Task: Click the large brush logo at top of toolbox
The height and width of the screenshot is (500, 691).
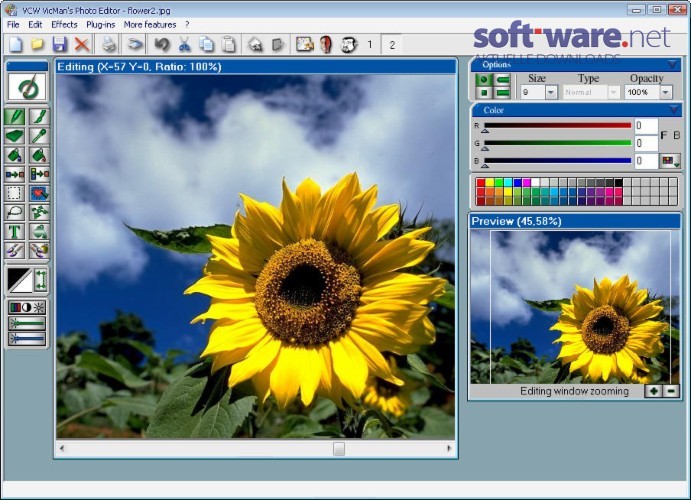Action: tap(27, 87)
